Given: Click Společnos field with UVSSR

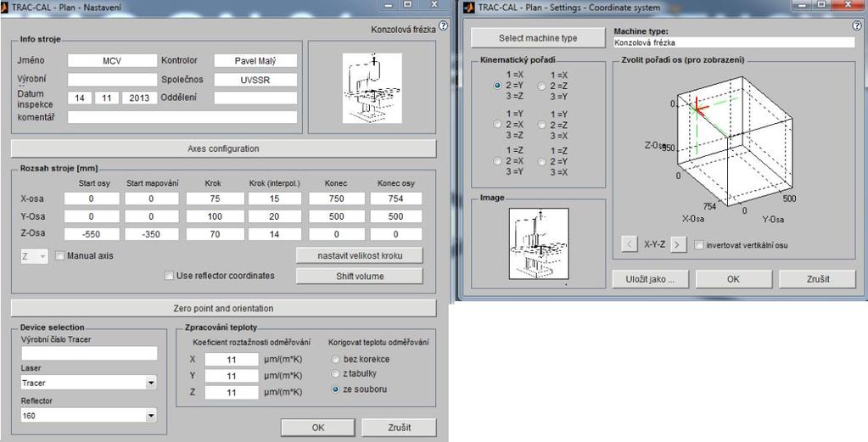Looking at the screenshot, I should coord(255,80).
